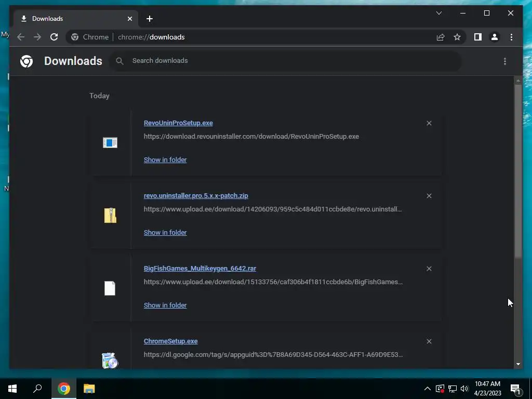Close the Downloads tab
This screenshot has height=399, width=532.
click(129, 19)
